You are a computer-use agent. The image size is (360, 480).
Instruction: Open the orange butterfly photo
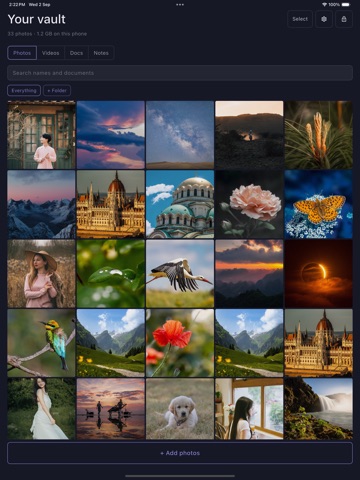pos(319,204)
